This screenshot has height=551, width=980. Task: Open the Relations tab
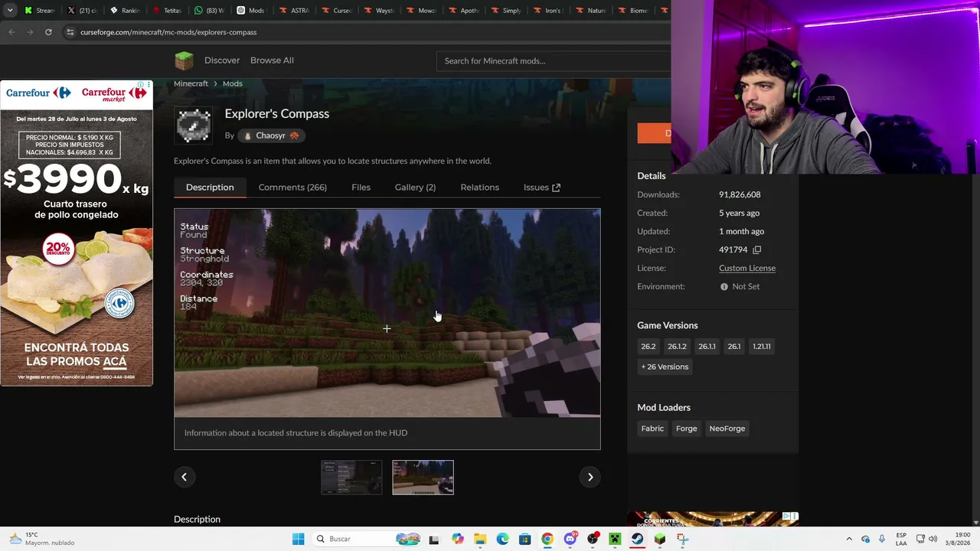tap(479, 187)
